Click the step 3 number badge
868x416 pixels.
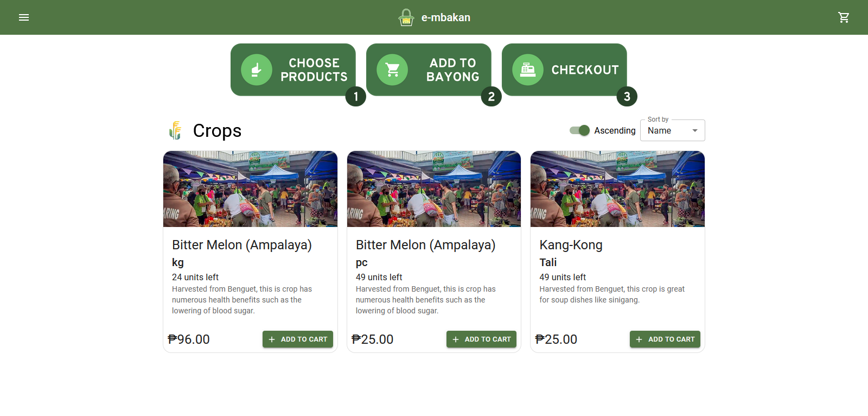tap(626, 96)
